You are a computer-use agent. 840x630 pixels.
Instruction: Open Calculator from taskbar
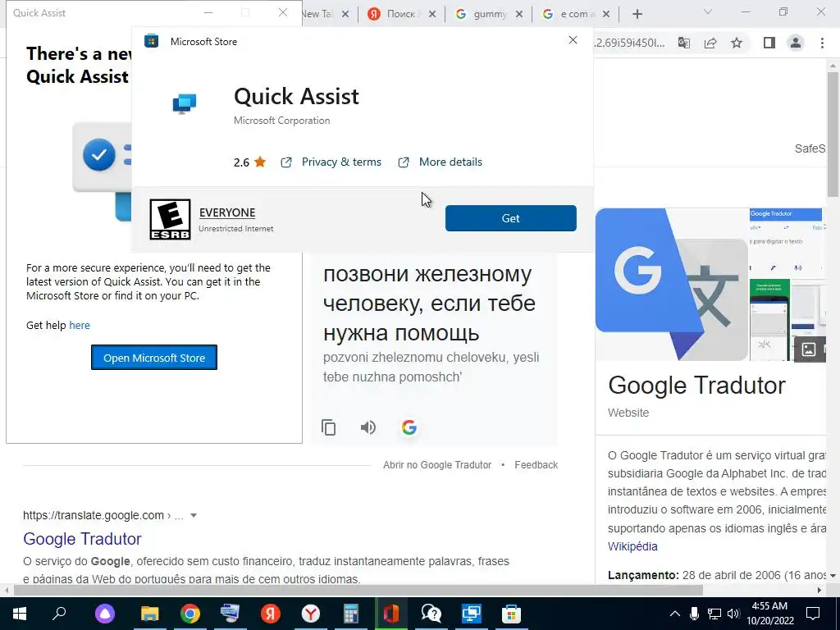[x=351, y=614]
